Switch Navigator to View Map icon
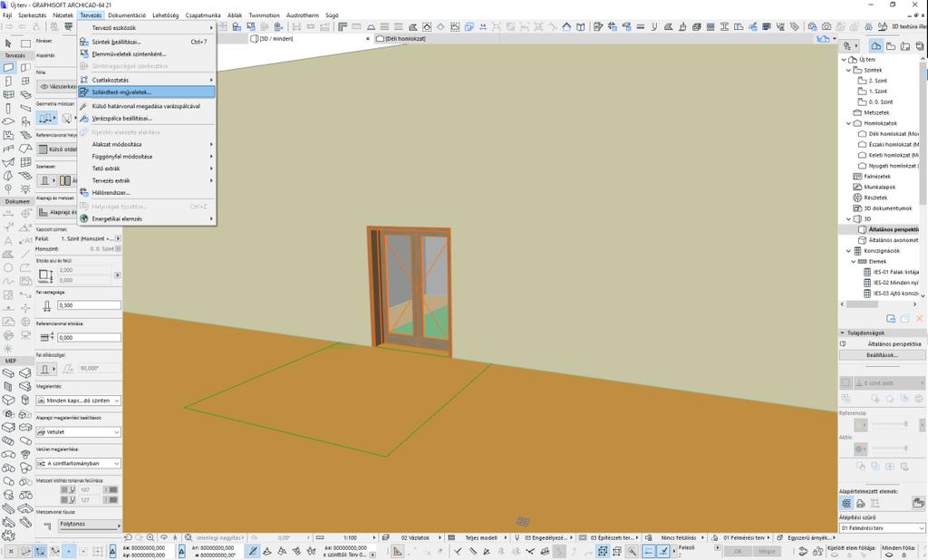This screenshot has width=928, height=560. point(891,45)
